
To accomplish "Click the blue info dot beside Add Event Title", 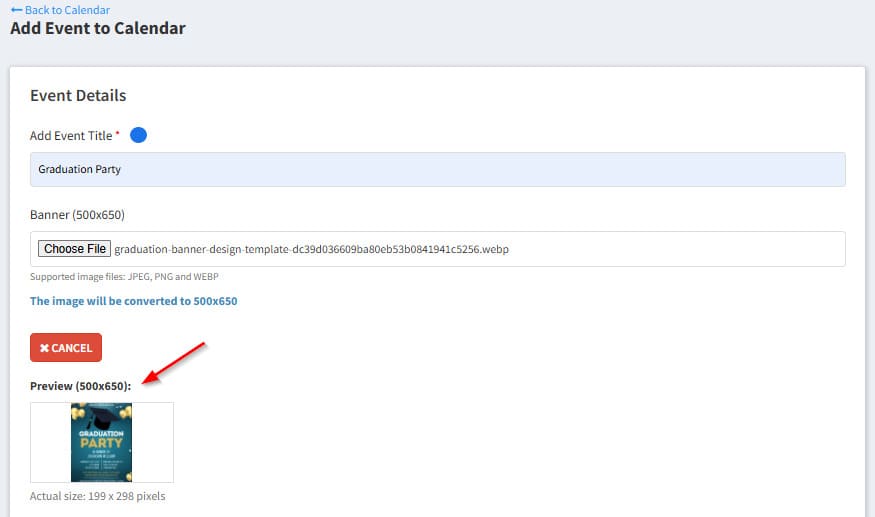I will point(138,135).
